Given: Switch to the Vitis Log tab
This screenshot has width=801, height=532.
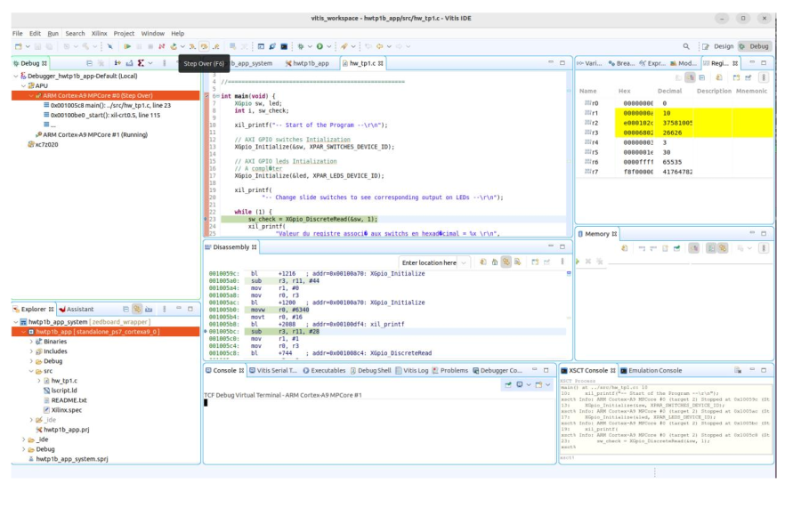Looking at the screenshot, I should pos(412,371).
